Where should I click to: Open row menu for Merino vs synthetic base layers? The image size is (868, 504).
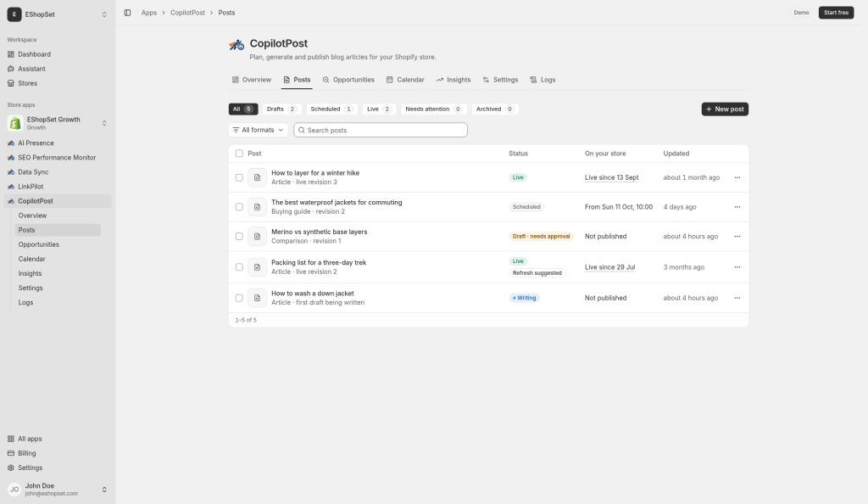pos(737,237)
